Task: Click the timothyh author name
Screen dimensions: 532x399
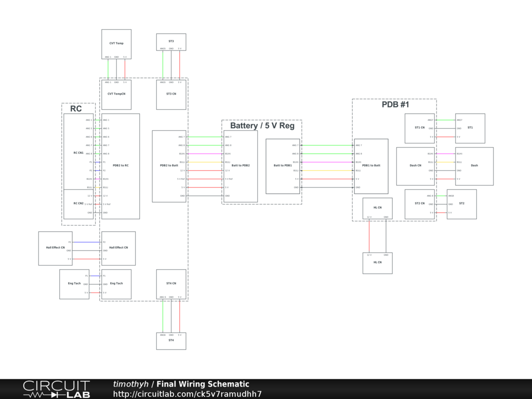Action: click(130, 384)
